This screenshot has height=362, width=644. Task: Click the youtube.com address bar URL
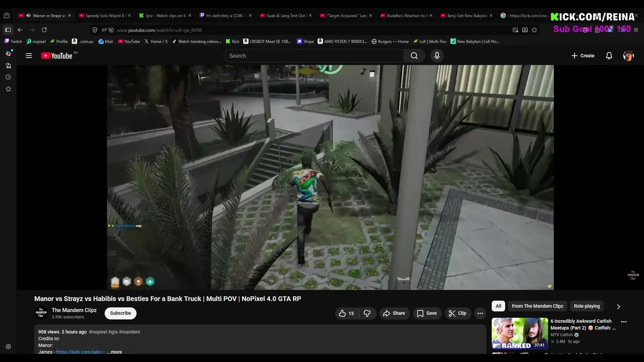(159, 30)
